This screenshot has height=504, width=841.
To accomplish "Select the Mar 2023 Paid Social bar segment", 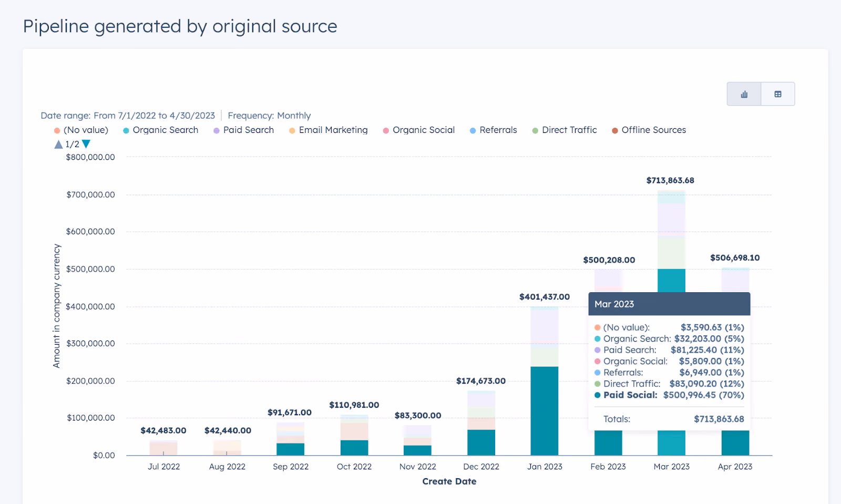I will [x=671, y=280].
